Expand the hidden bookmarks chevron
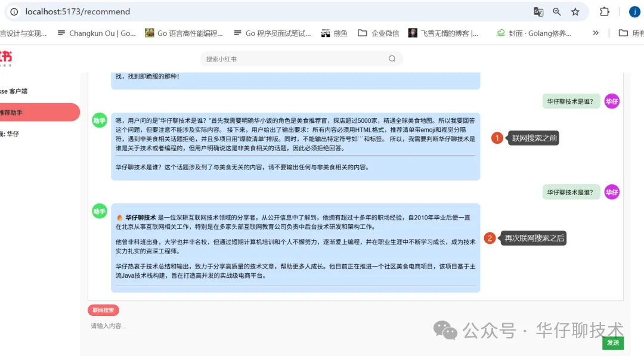644x356 pixels. (596, 33)
